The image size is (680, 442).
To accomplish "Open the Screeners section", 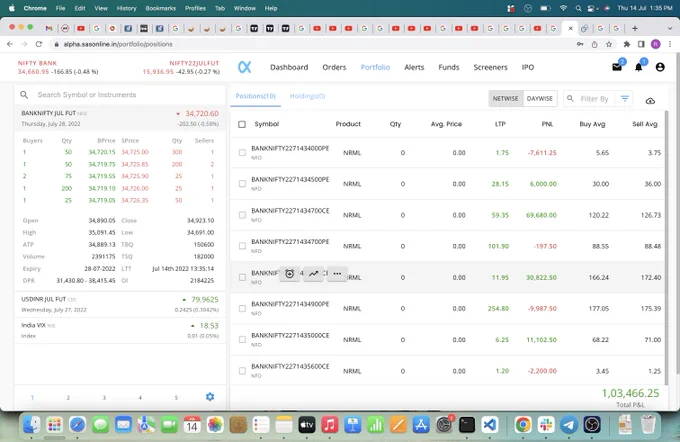I will 490,67.
